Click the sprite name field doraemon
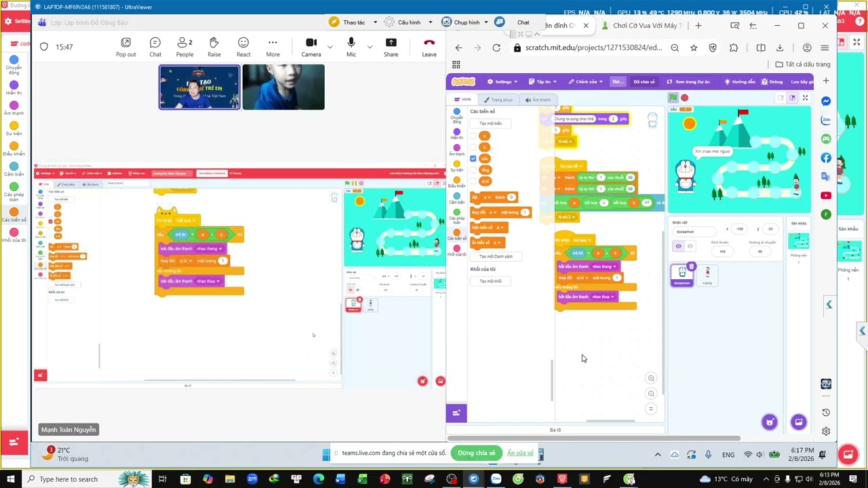The image size is (868, 488). (x=694, y=231)
